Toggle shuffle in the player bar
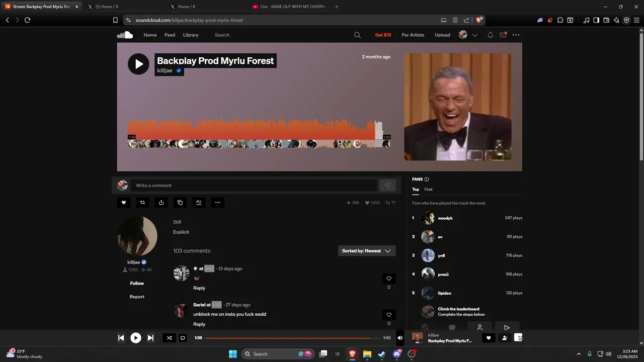This screenshot has height=362, width=644. pyautogui.click(x=169, y=338)
